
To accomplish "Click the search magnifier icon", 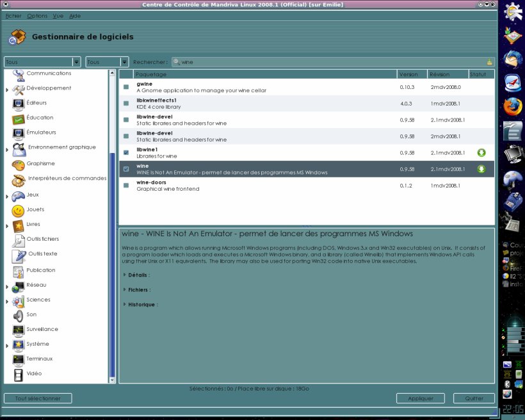I will pos(177,61).
